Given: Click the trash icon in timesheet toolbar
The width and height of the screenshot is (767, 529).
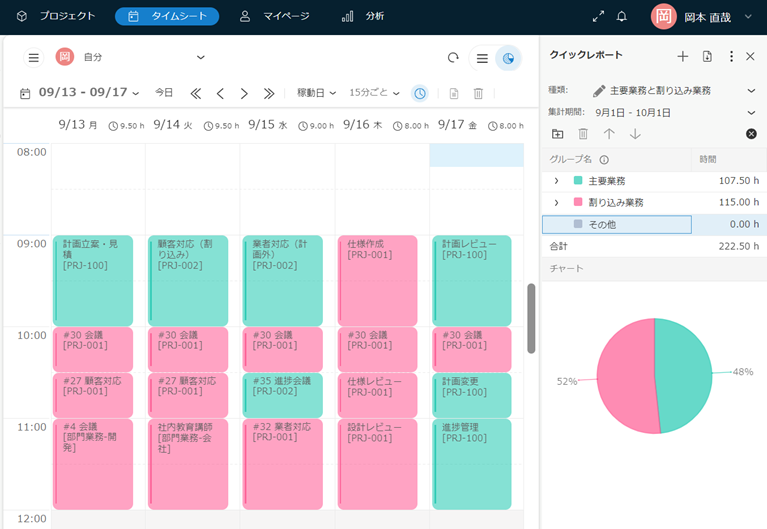Looking at the screenshot, I should (478, 93).
